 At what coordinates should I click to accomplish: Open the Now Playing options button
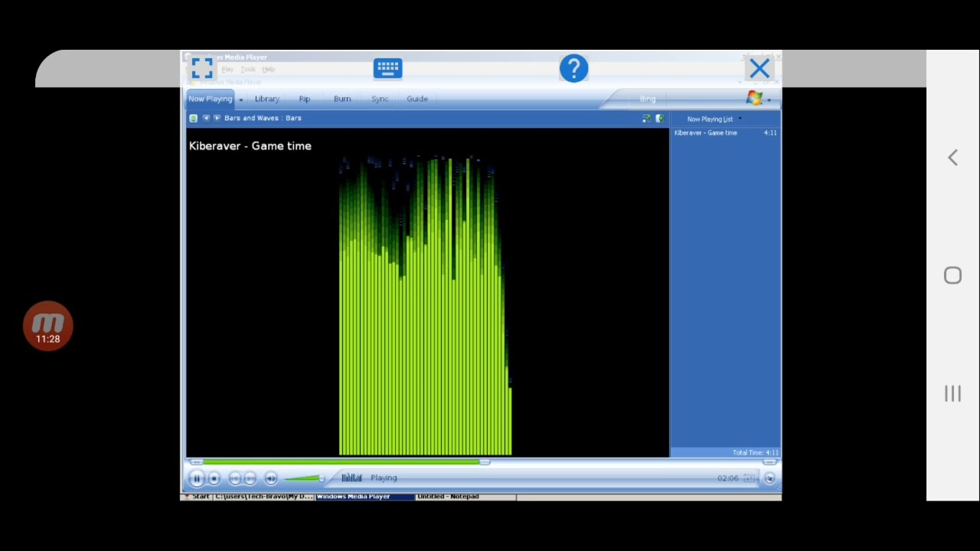click(x=193, y=118)
